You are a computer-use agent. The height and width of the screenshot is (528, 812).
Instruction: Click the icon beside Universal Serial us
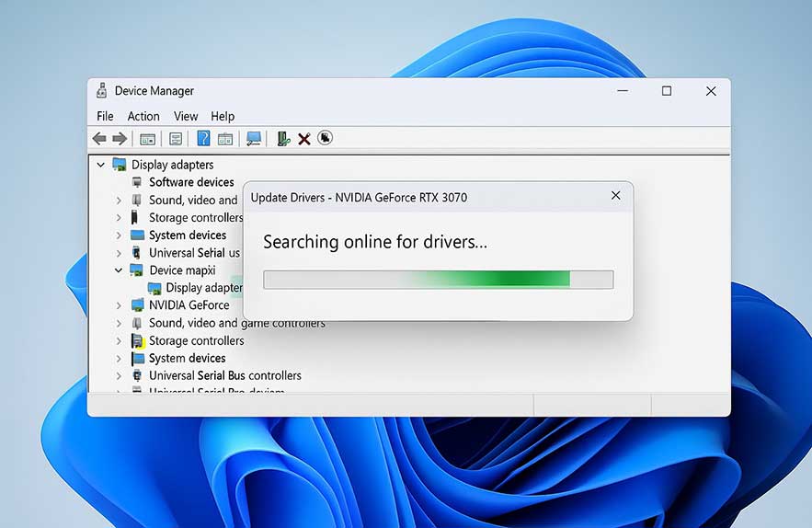click(x=136, y=252)
